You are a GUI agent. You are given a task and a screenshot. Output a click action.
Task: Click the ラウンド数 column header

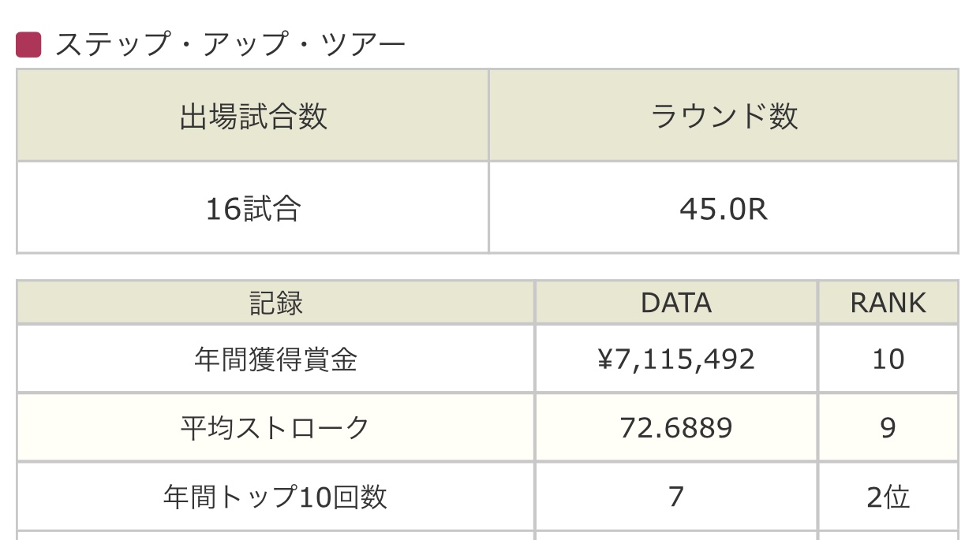724,116
